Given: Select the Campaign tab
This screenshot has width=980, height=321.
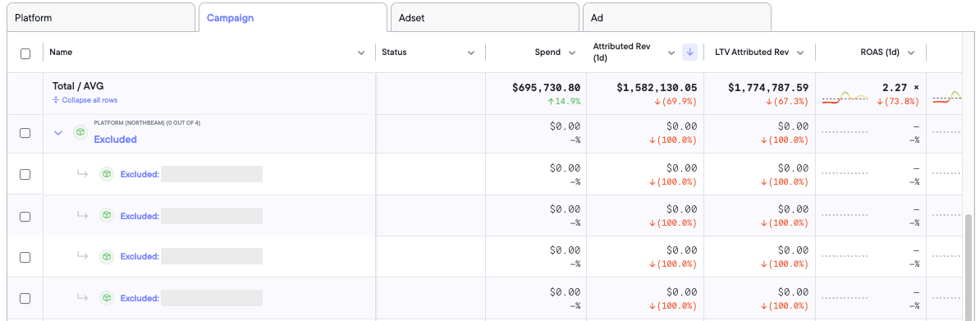Looking at the screenshot, I should pos(293,17).
